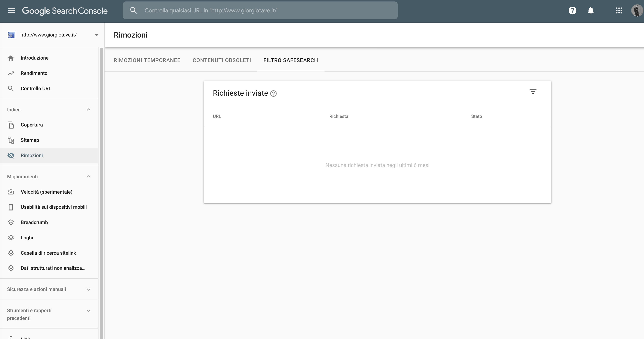Click the Loghi layers icon

coord(11,238)
